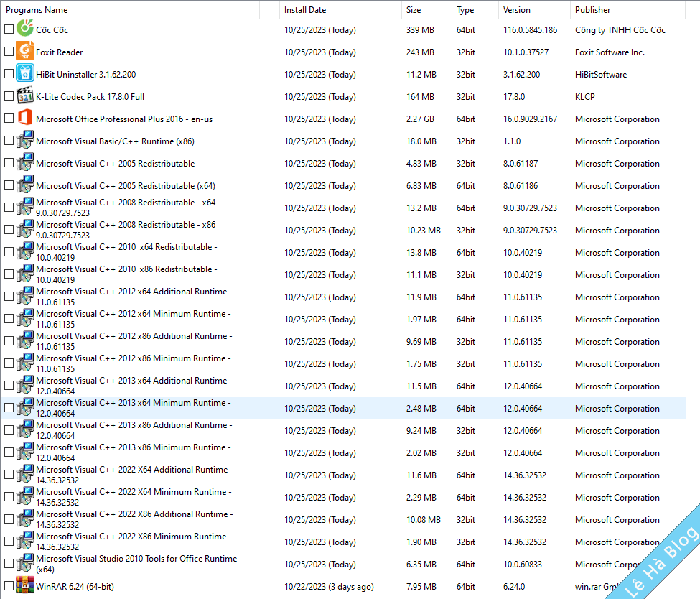The width and height of the screenshot is (700, 599).
Task: Sort by the Programs Name column header
Action: (37, 10)
